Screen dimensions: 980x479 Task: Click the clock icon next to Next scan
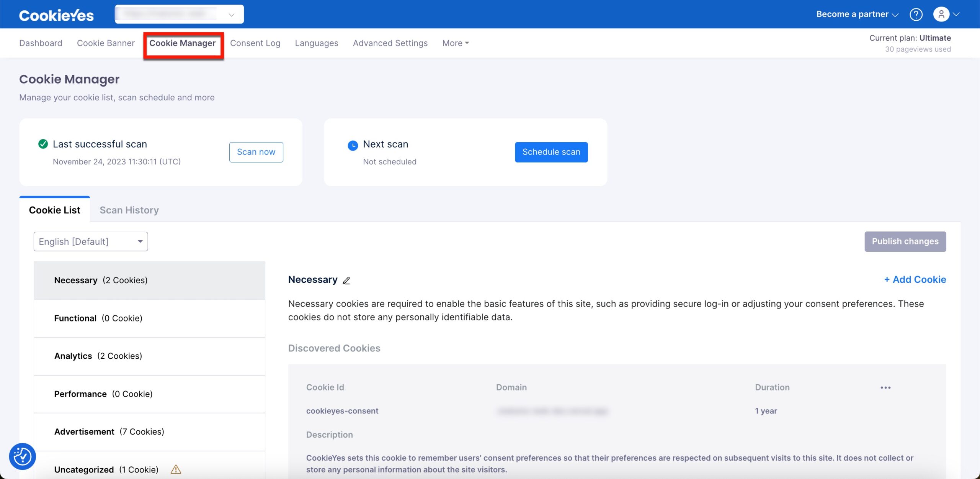pos(353,144)
